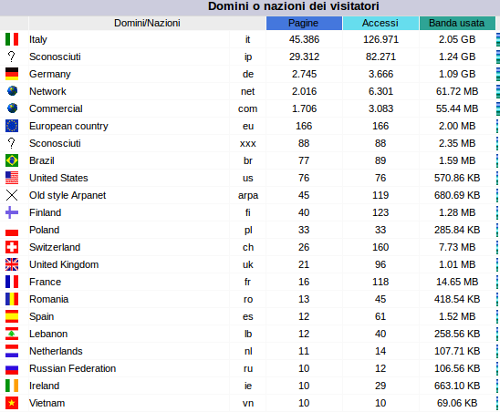Click the Russian Federation row label
The height and width of the screenshot is (412, 500).
coord(73,368)
